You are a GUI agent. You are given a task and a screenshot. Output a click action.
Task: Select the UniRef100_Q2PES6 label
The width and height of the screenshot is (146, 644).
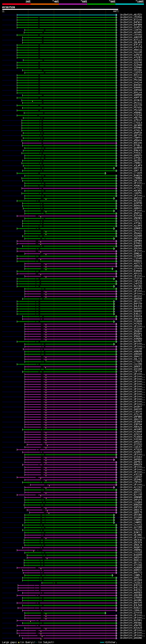point(131,55)
